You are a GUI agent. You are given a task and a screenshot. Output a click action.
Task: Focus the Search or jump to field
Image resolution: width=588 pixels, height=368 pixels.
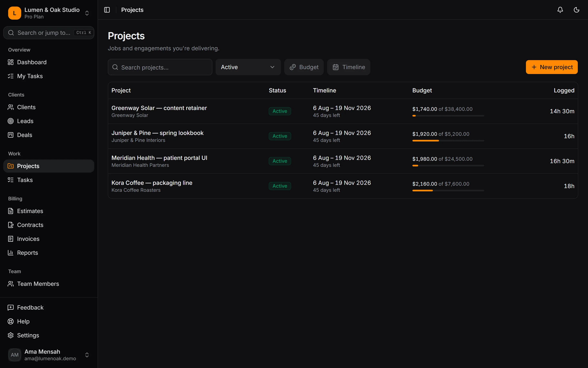coord(49,33)
